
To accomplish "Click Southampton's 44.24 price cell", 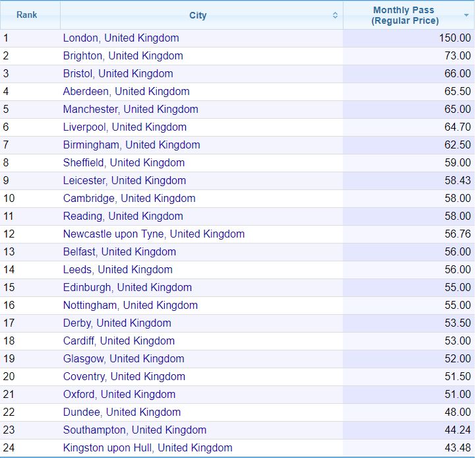I will [x=409, y=430].
